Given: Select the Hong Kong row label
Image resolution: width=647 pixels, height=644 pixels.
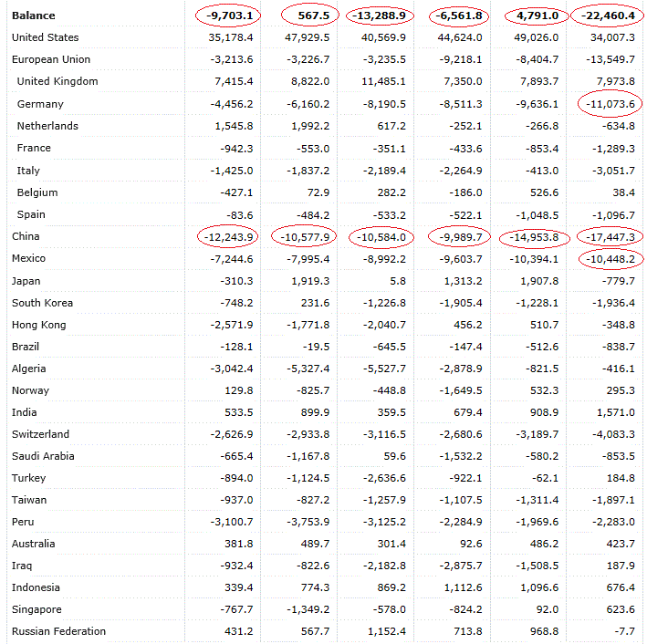Looking at the screenshot, I should click(x=41, y=325).
